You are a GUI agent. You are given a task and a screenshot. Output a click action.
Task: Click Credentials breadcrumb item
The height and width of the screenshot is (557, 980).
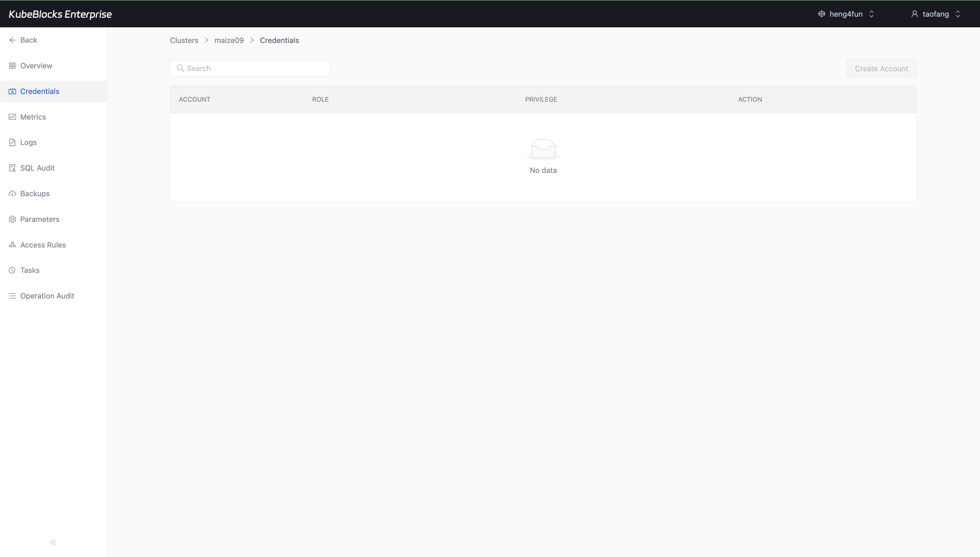[x=279, y=41]
